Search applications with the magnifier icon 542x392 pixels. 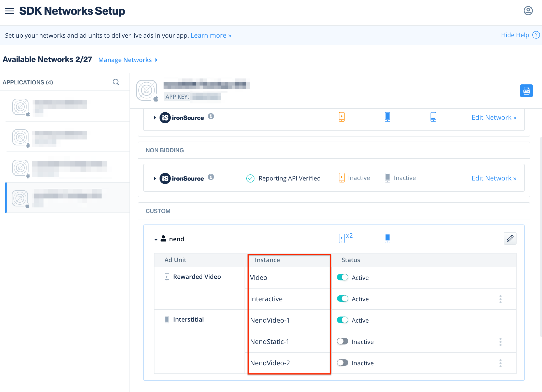[116, 82]
